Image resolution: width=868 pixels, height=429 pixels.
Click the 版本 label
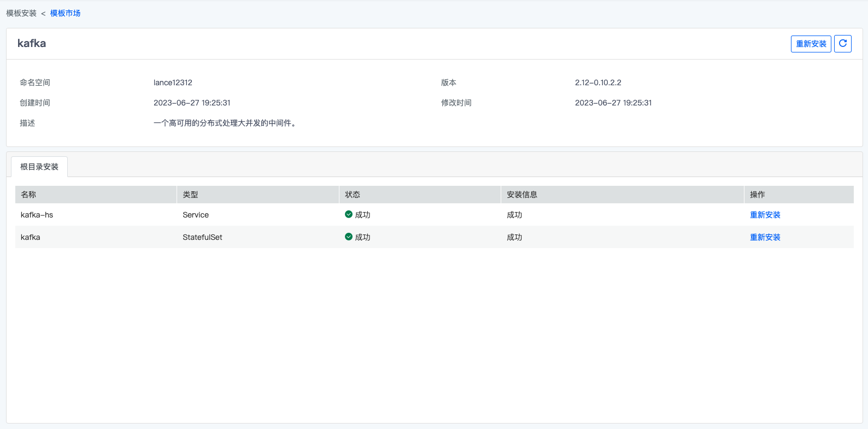point(449,83)
